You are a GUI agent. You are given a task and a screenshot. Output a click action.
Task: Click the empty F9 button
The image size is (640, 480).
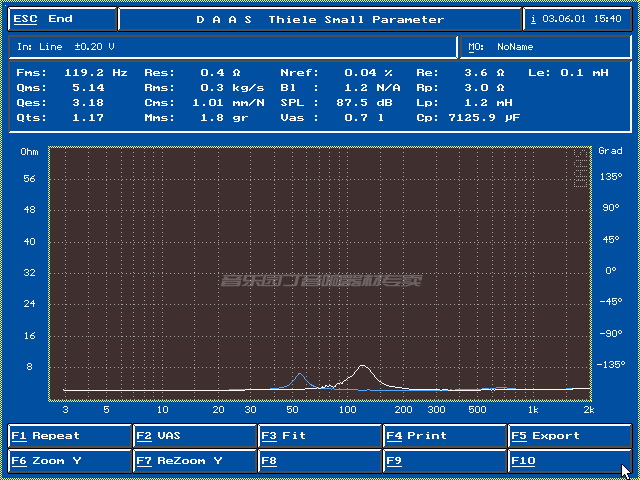pyautogui.click(x=444, y=461)
